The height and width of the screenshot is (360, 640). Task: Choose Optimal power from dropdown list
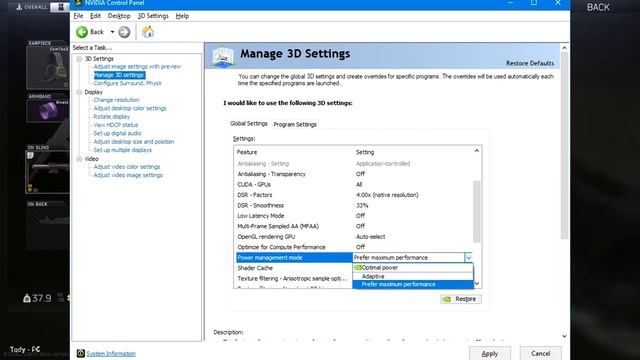(x=413, y=268)
